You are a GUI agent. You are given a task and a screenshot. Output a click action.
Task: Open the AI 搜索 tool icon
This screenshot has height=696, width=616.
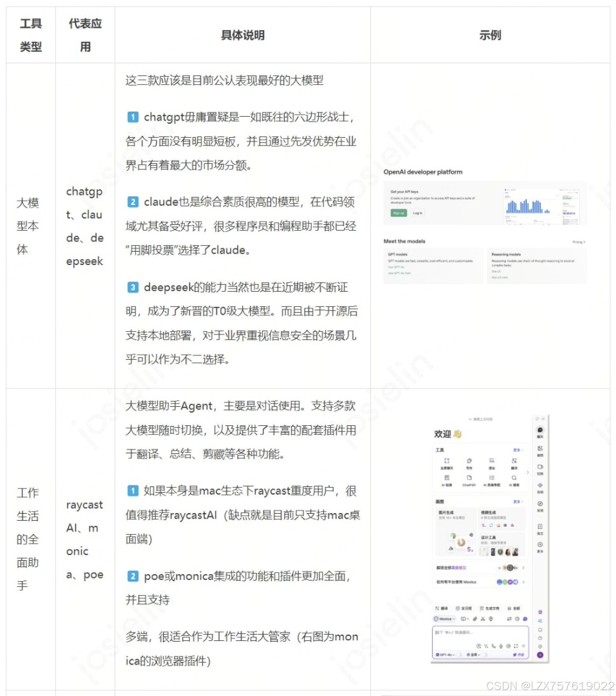(514, 478)
